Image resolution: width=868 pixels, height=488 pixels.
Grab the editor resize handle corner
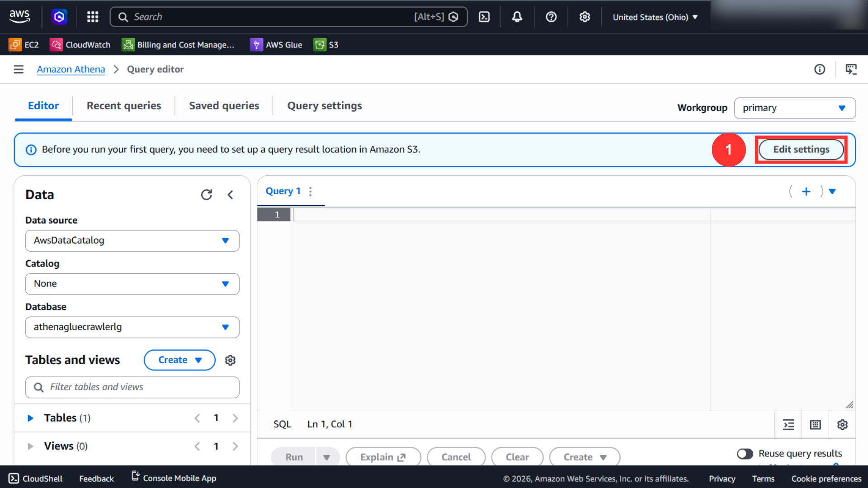pos(849,405)
